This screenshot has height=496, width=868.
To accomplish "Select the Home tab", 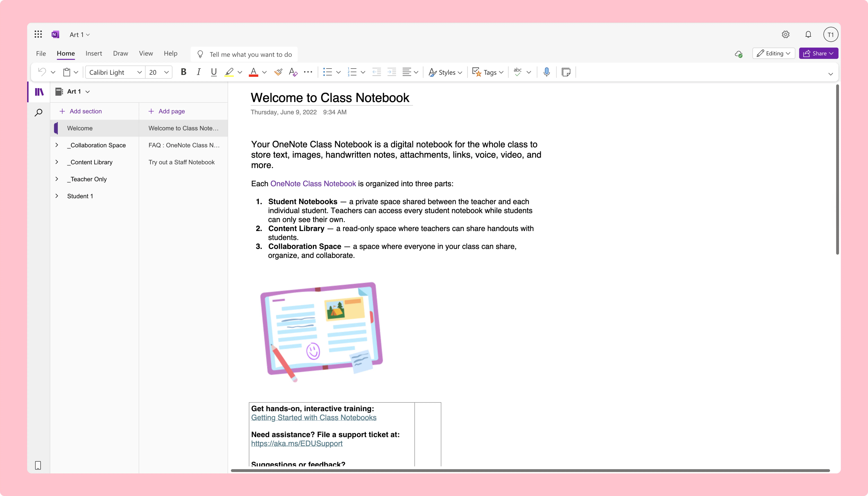I will (66, 54).
